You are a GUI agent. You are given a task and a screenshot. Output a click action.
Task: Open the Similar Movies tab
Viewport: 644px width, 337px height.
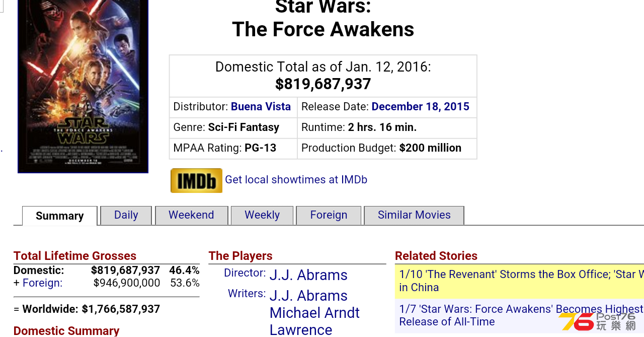pyautogui.click(x=414, y=215)
